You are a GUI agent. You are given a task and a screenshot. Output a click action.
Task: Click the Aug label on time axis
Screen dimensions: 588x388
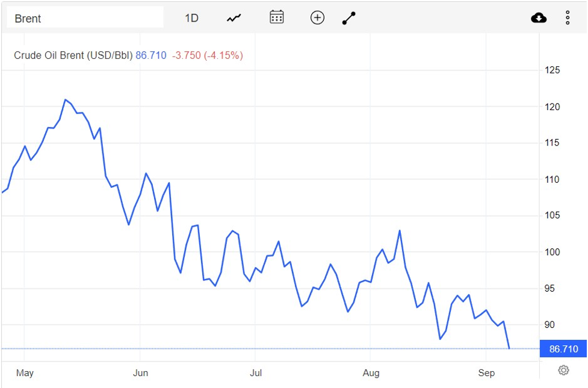coord(371,373)
